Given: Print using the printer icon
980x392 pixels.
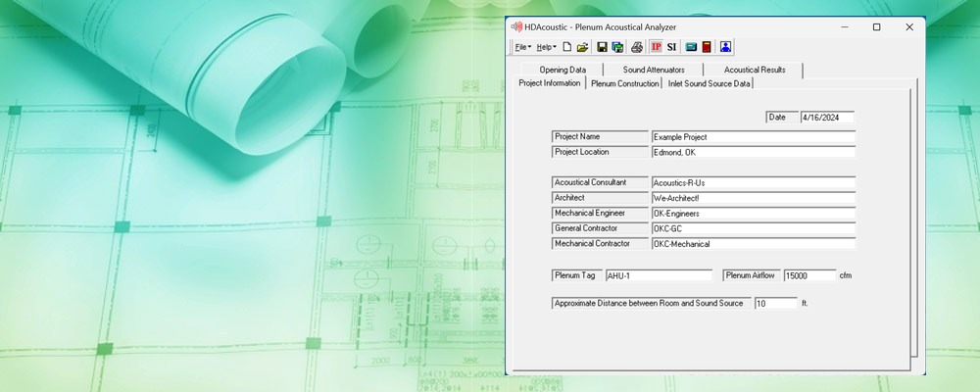Looking at the screenshot, I should pos(637,47).
